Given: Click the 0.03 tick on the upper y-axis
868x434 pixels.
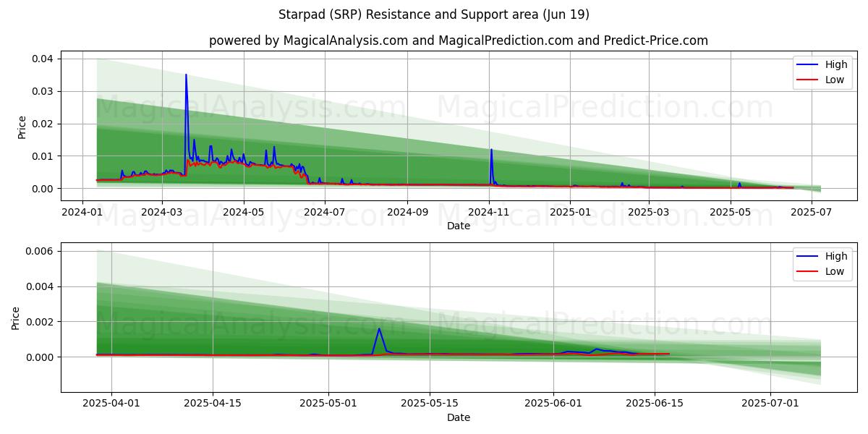Looking at the screenshot, I should pos(43,91).
